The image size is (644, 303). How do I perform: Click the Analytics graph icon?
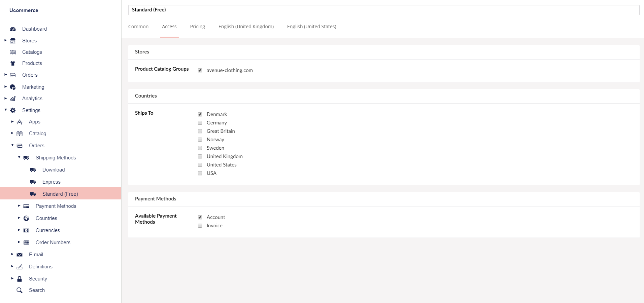click(x=13, y=99)
